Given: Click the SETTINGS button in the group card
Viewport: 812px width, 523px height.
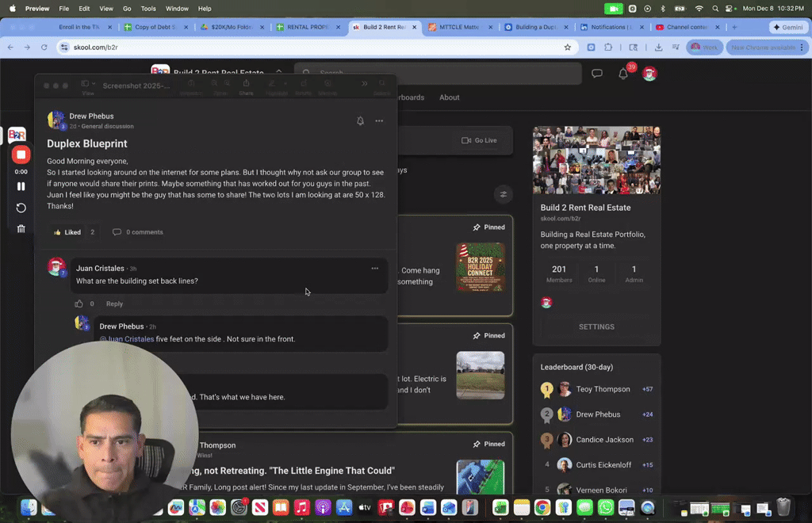Looking at the screenshot, I should (596, 327).
